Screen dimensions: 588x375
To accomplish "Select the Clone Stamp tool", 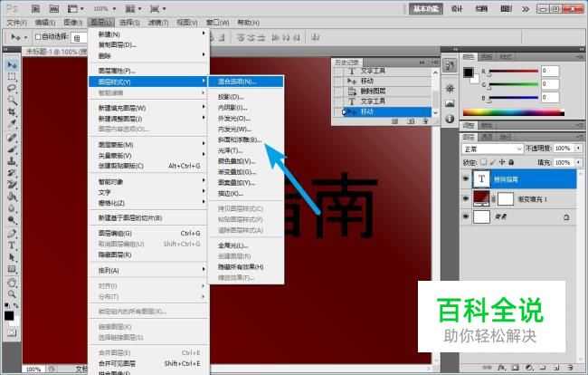I will click(x=12, y=160).
